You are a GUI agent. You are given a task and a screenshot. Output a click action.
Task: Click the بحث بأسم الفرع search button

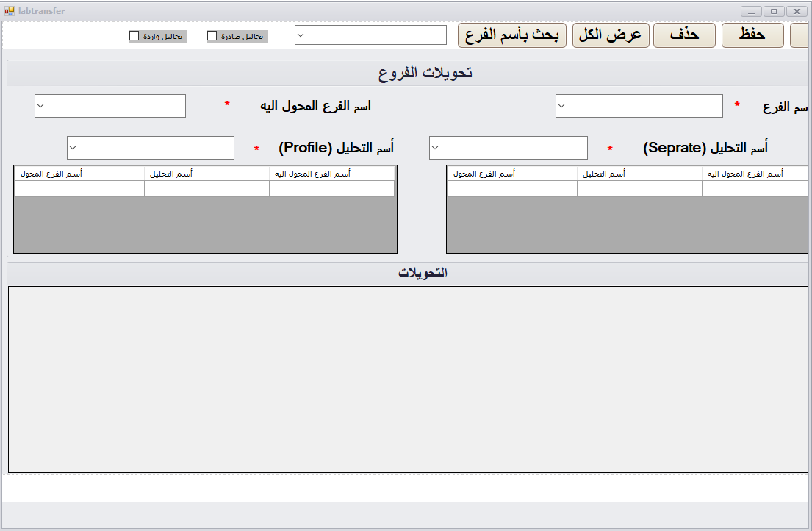pyautogui.click(x=511, y=34)
